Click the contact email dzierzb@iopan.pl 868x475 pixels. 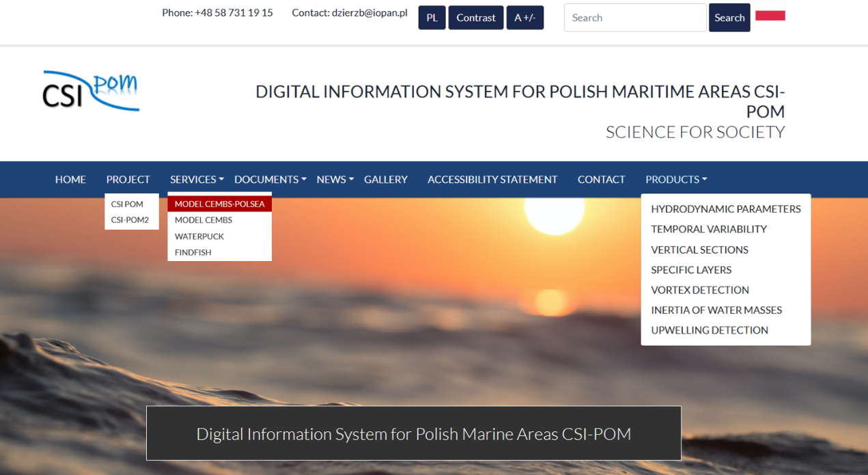click(x=369, y=13)
